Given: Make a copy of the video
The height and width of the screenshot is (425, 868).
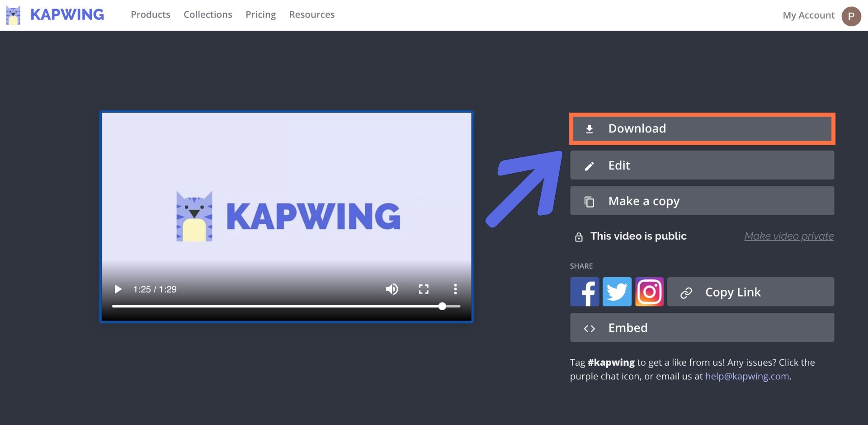Looking at the screenshot, I should coord(702,201).
